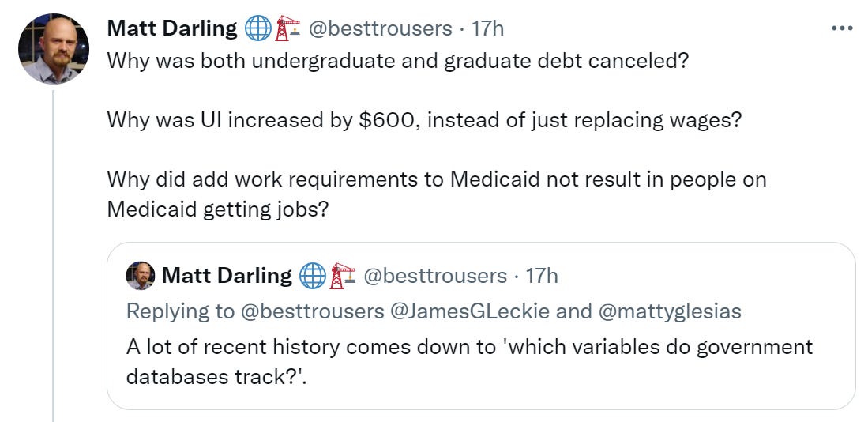Open @mattyglesias mention in reply line
This screenshot has width=868, height=422.
pyautogui.click(x=669, y=312)
